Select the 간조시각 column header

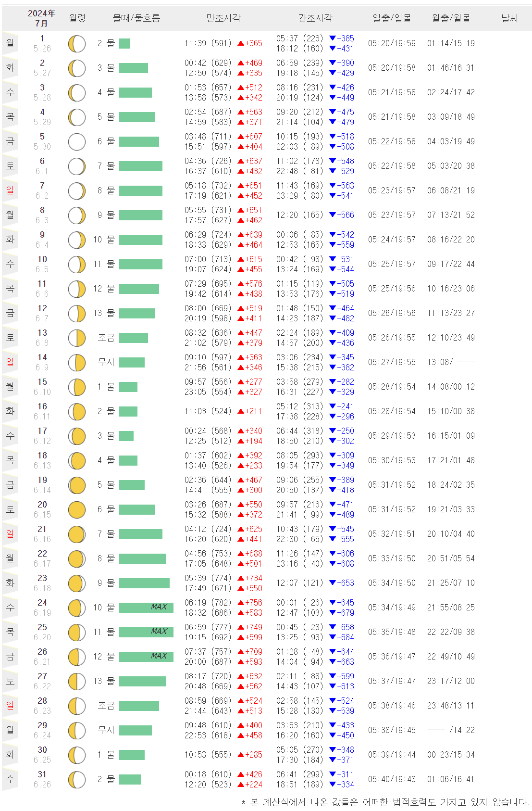[315, 18]
